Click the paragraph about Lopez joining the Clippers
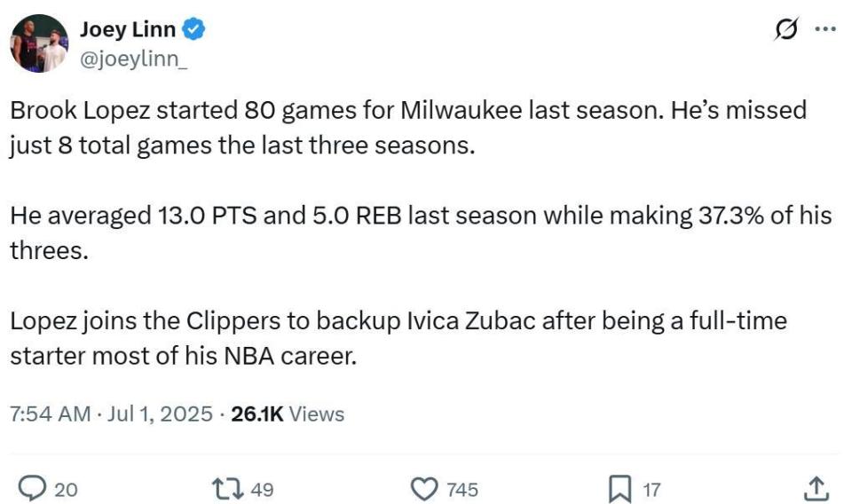852x504 pixels. (398, 337)
